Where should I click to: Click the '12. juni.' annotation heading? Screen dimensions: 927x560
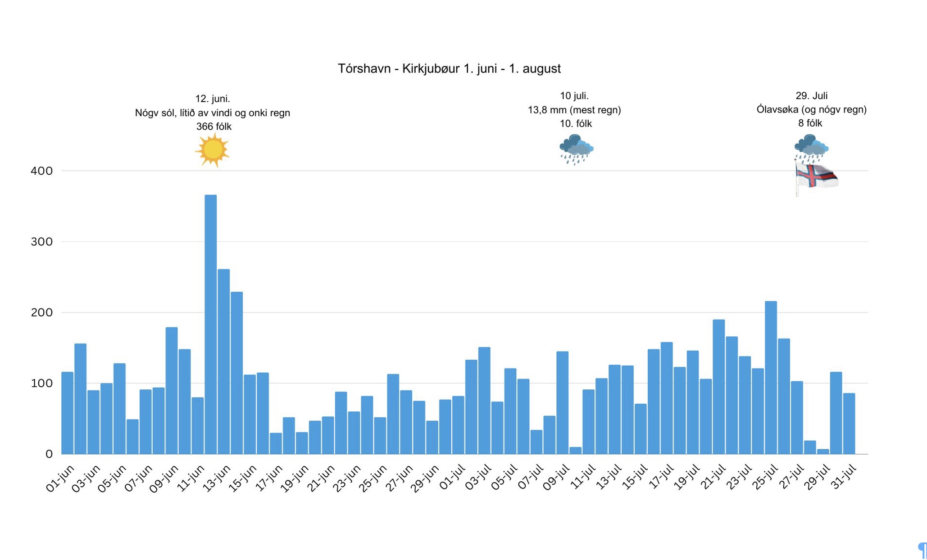coord(213,99)
